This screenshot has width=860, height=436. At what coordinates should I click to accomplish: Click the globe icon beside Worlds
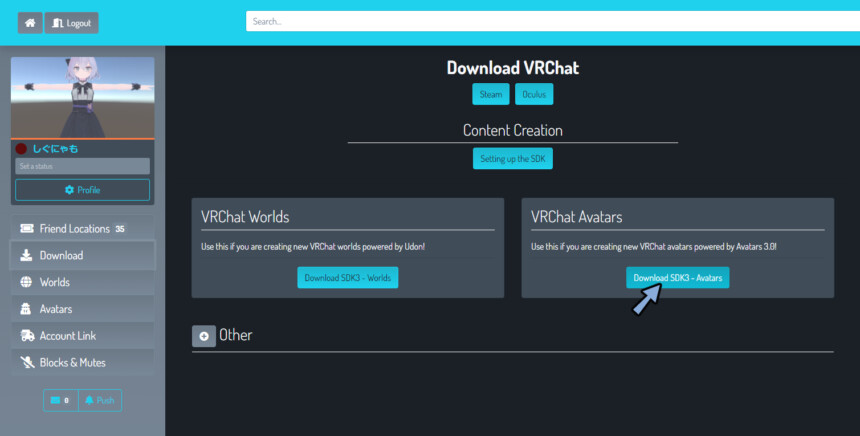point(26,282)
